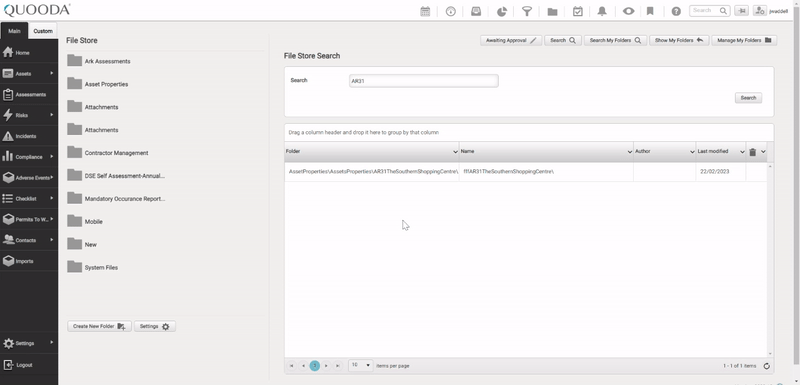Open the calendar checkmark tasks icon
Viewport: 800px width, 385px height.
pyautogui.click(x=578, y=11)
